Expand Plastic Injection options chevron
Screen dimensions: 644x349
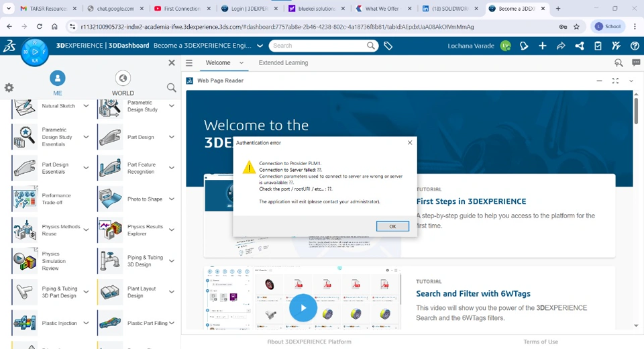pos(87,323)
